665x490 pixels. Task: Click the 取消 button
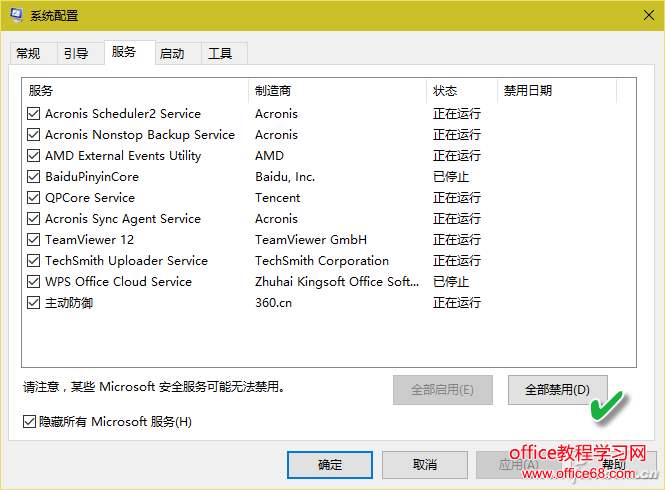[425, 465]
